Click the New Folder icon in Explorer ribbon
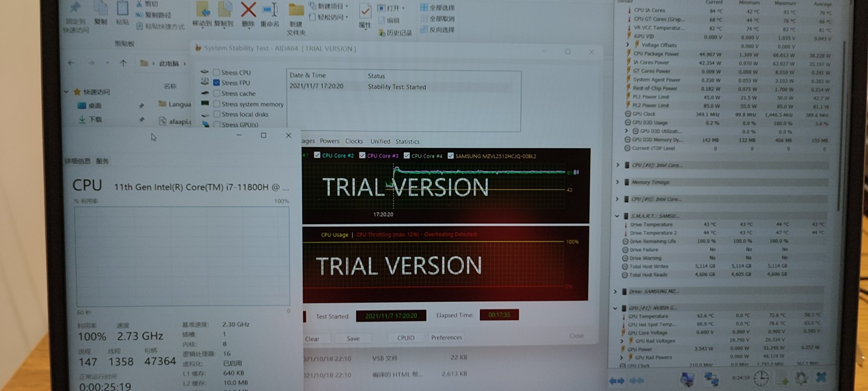Image resolution: width=868 pixels, height=391 pixels. point(296,10)
